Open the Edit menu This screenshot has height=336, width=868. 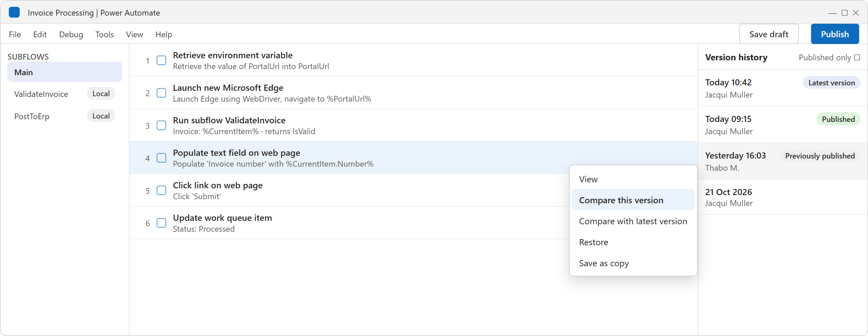(x=40, y=34)
